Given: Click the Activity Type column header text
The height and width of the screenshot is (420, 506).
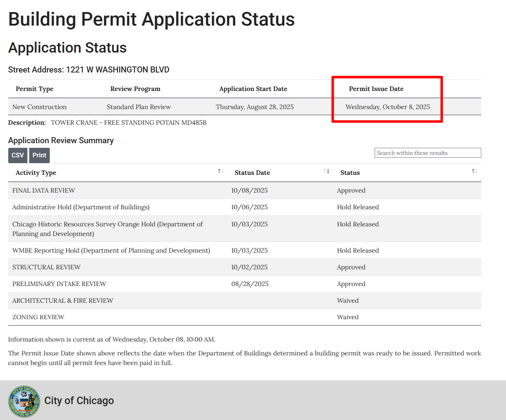Looking at the screenshot, I should (x=36, y=173).
